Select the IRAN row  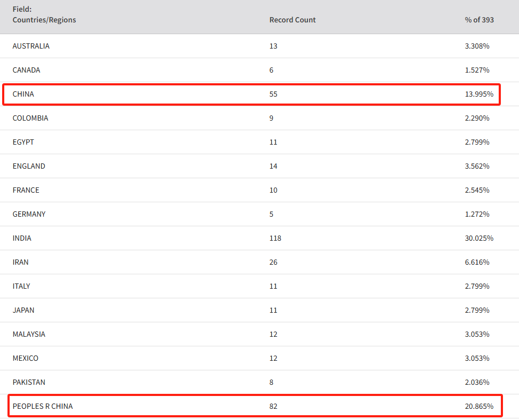click(x=259, y=262)
